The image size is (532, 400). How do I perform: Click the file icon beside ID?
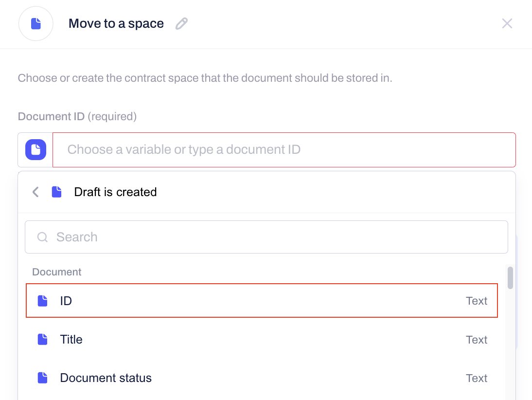[42, 301]
